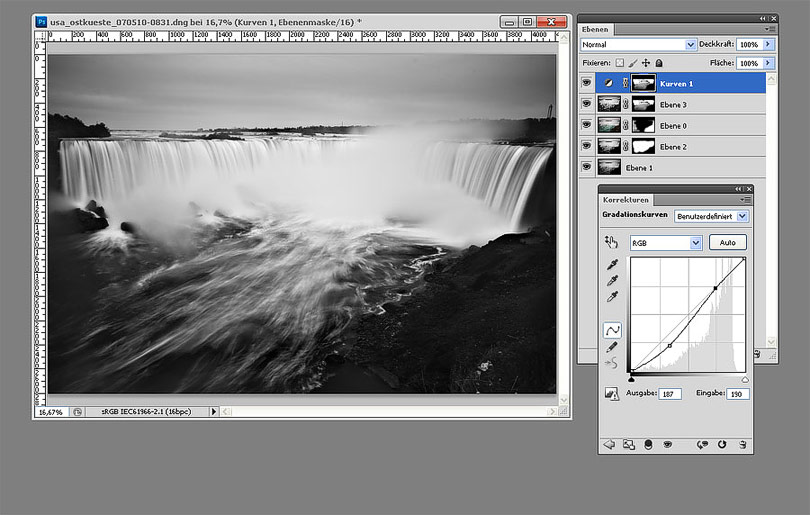This screenshot has width=810, height=515.
Task: Click the Ausgabe value field
Action: (x=670, y=394)
